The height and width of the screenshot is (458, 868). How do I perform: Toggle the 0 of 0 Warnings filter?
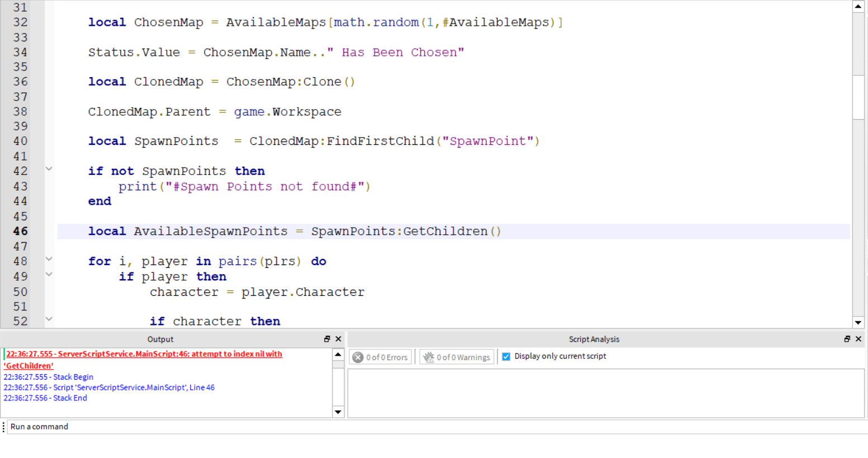(x=456, y=357)
